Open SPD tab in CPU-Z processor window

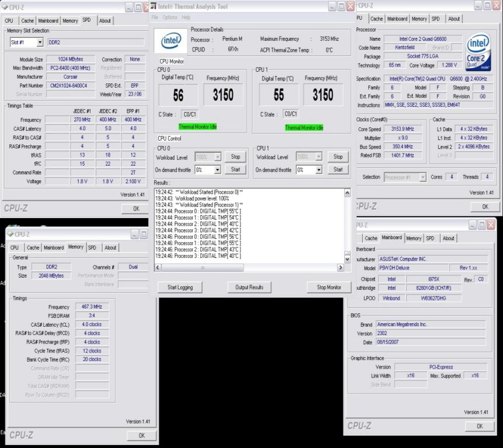[436, 19]
